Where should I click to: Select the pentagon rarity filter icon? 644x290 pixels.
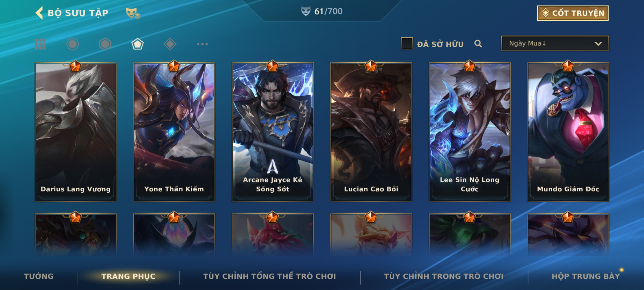point(137,44)
